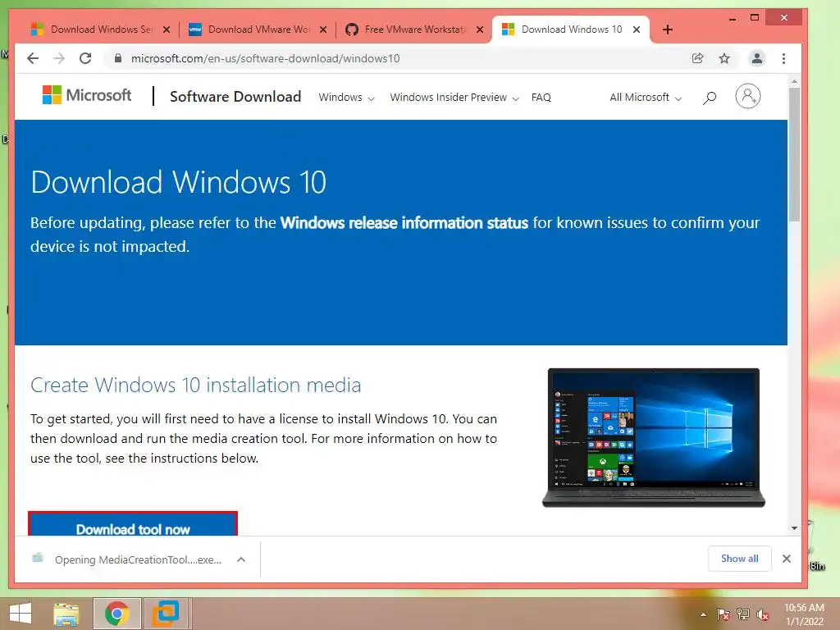This screenshot has height=630, width=840.
Task: Expand the Windows dropdown in site navigation
Action: coord(346,98)
